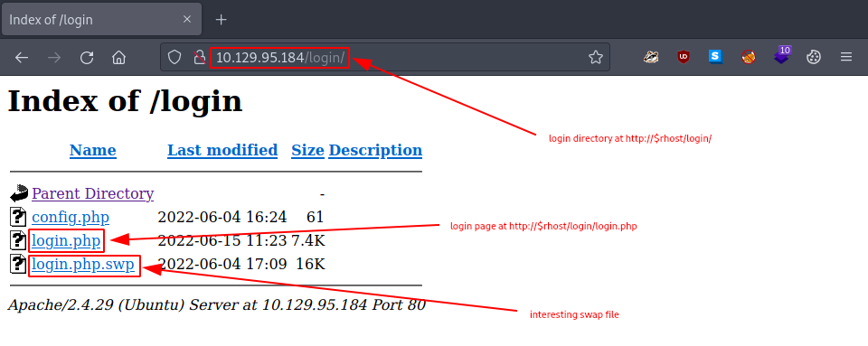Open the blue S extension icon
Screen dimensions: 868x346
pyautogui.click(x=716, y=56)
